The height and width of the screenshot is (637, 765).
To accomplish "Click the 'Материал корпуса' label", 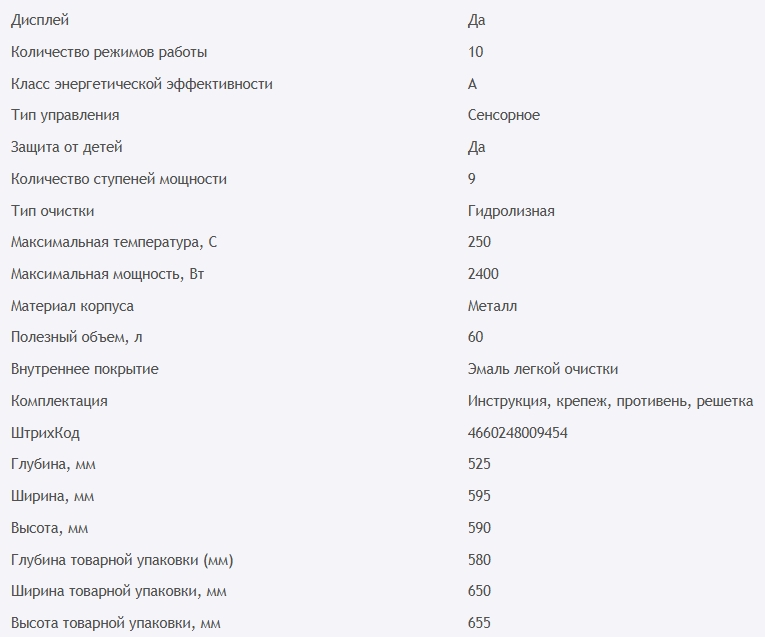I will click(72, 306).
